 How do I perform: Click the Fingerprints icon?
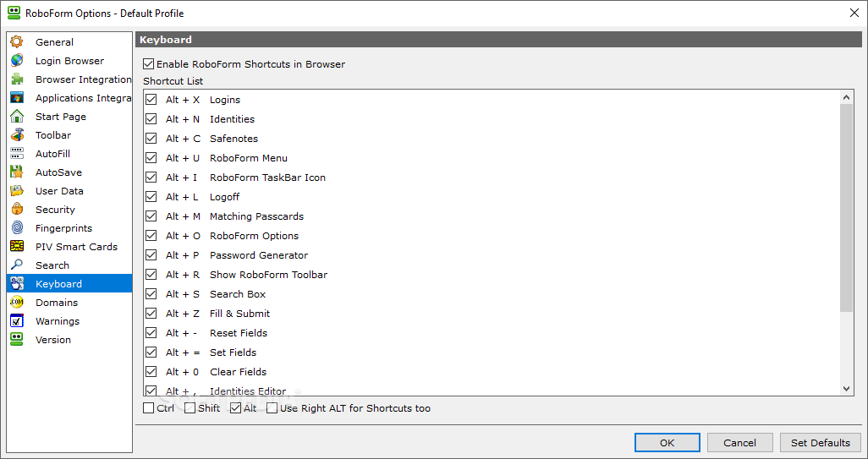(x=17, y=228)
